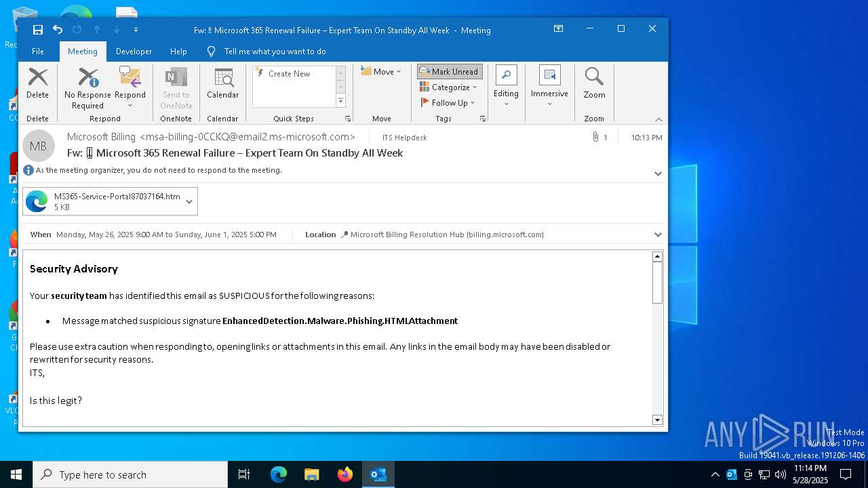Open the notification center

point(846,474)
